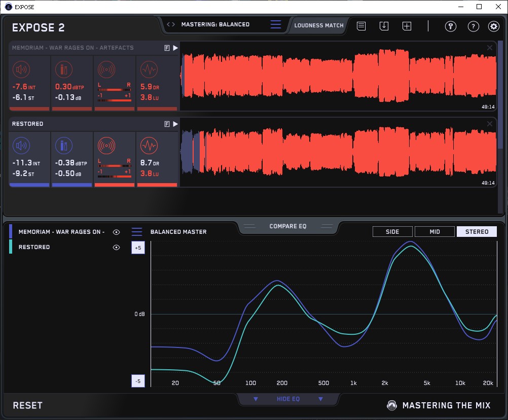
Task: Toggle the Loudness Match button
Action: tap(319, 25)
